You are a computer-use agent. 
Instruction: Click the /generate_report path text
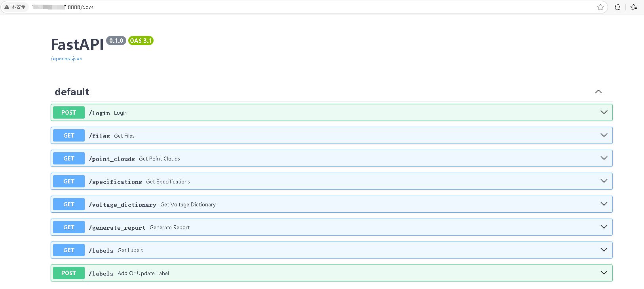coord(117,228)
